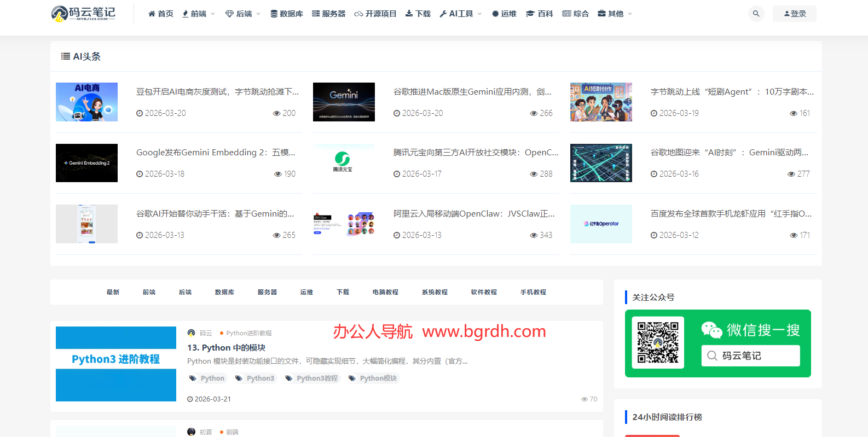Click the 码云笔记 site logo
868x437 pixels.
click(83, 14)
